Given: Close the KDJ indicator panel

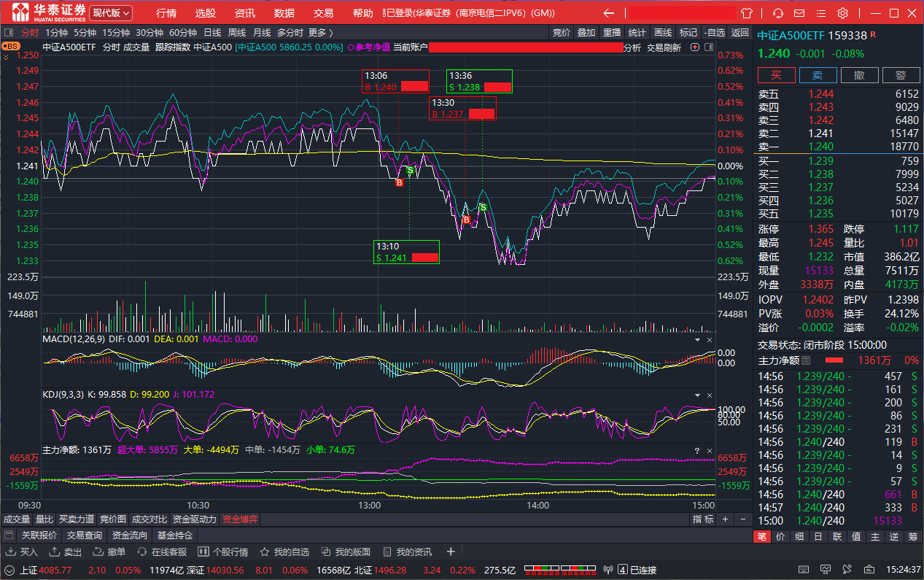Looking at the screenshot, I should (710, 395).
